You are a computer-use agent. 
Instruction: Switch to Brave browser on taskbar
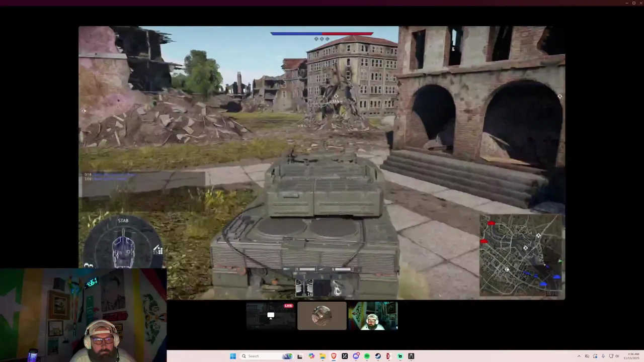pos(334,356)
